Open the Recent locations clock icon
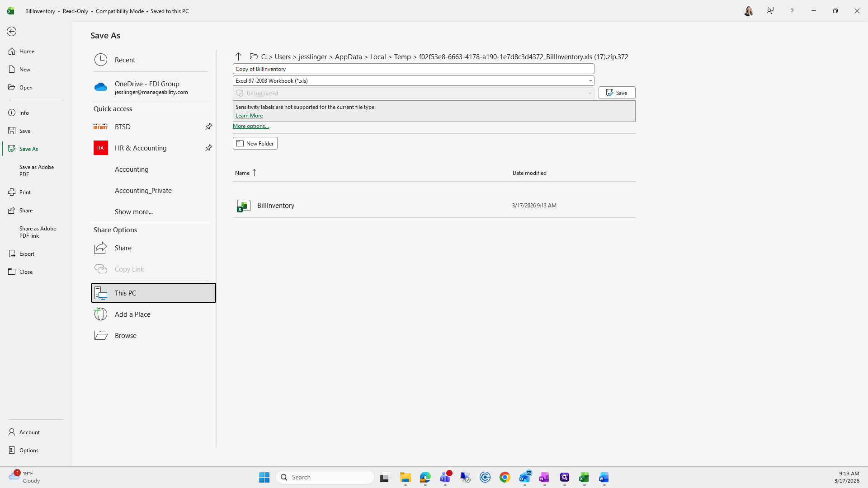The image size is (868, 488). tap(101, 60)
